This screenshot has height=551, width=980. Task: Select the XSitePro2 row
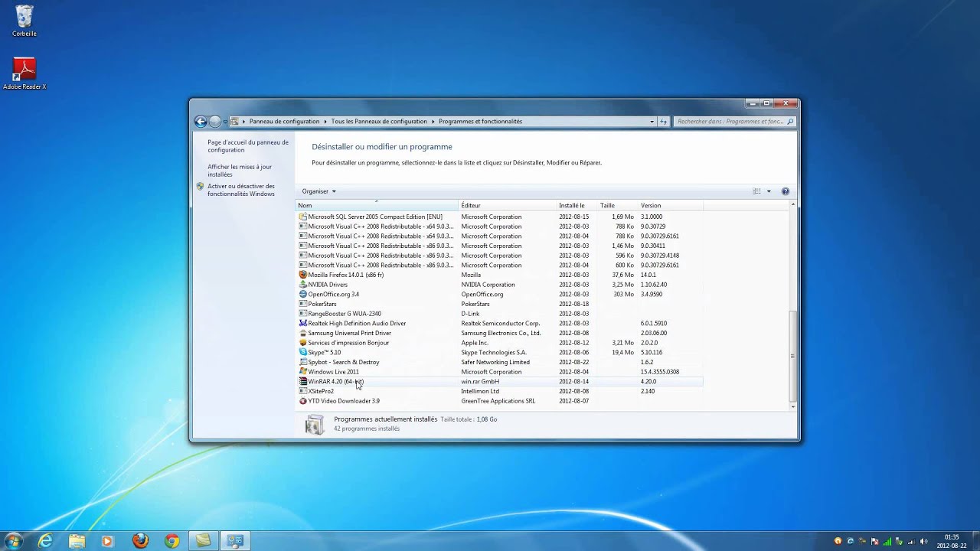(x=499, y=391)
